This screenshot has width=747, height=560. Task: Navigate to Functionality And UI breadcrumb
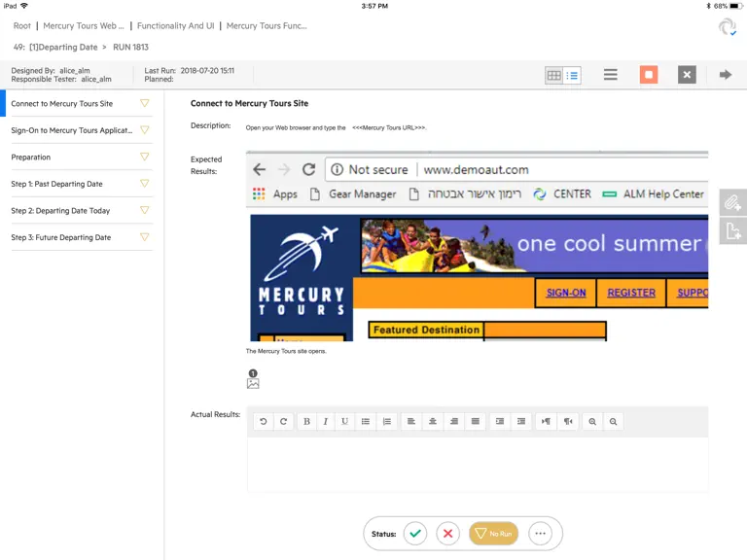(176, 26)
